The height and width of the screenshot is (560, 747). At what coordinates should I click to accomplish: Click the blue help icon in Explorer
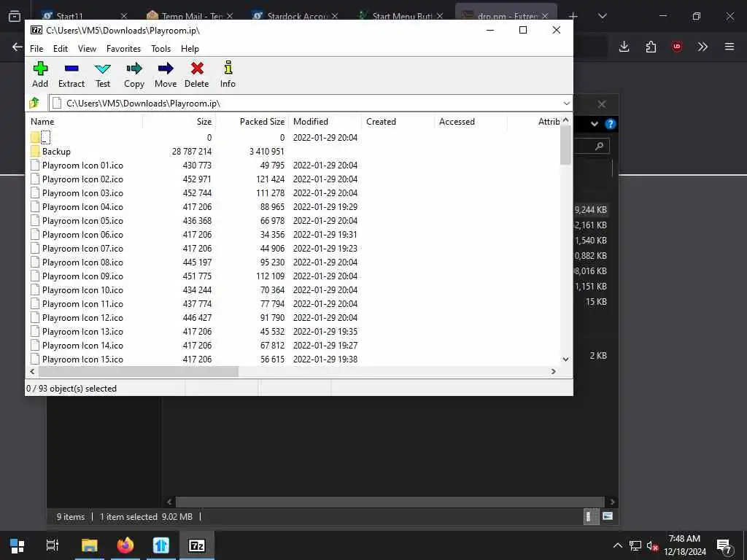[611, 124]
